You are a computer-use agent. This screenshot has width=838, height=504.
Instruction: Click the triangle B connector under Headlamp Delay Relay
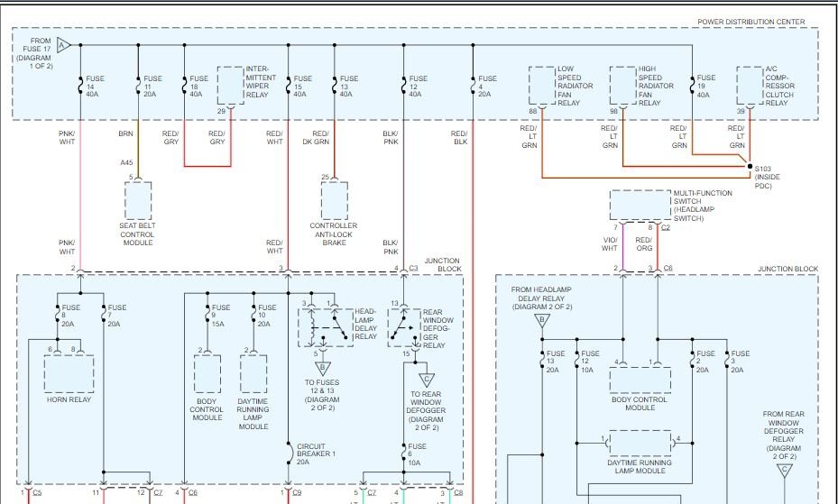click(x=322, y=369)
